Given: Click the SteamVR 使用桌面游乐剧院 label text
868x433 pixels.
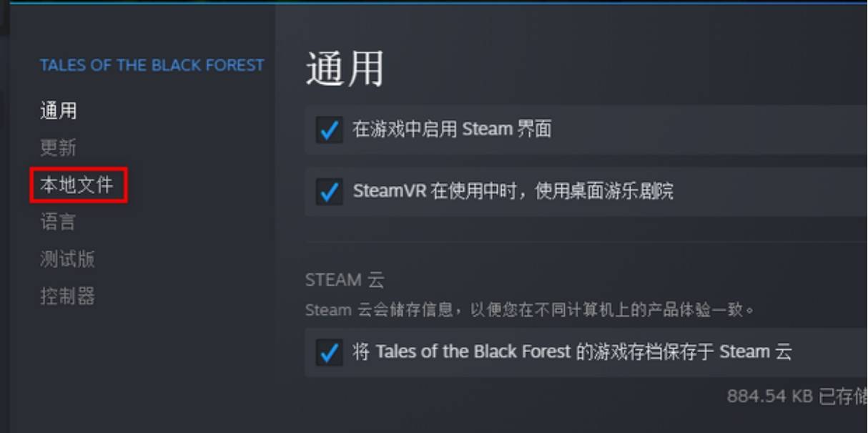Looking at the screenshot, I should coord(513,191).
